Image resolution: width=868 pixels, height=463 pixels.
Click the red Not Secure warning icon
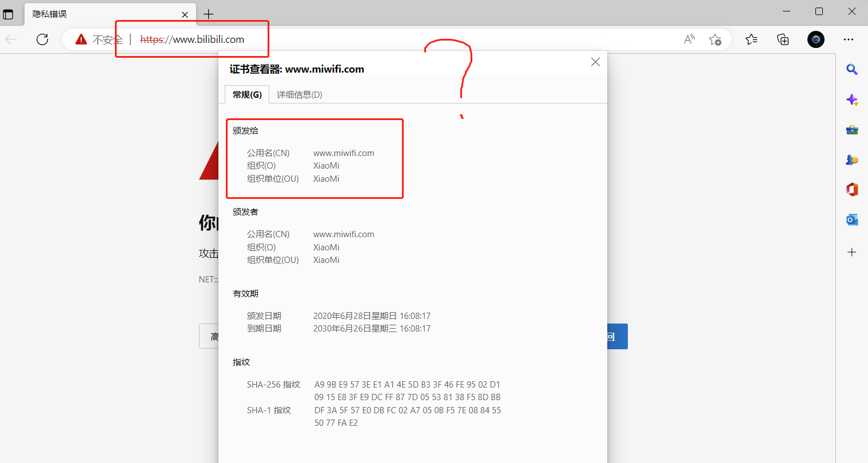coord(81,39)
